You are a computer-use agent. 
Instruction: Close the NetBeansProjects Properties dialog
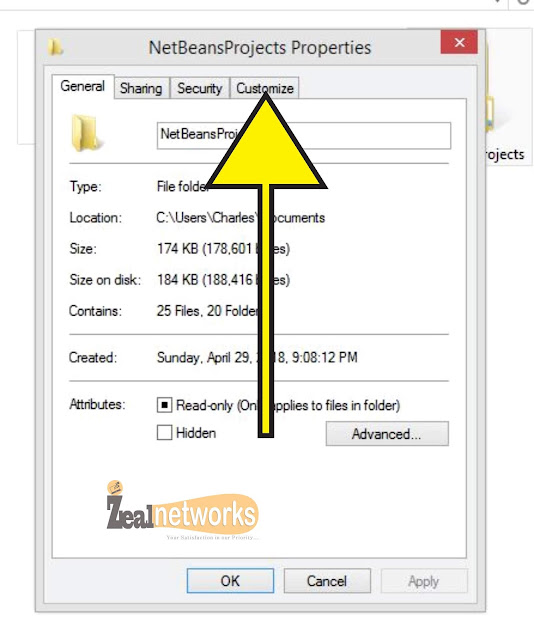(459, 42)
